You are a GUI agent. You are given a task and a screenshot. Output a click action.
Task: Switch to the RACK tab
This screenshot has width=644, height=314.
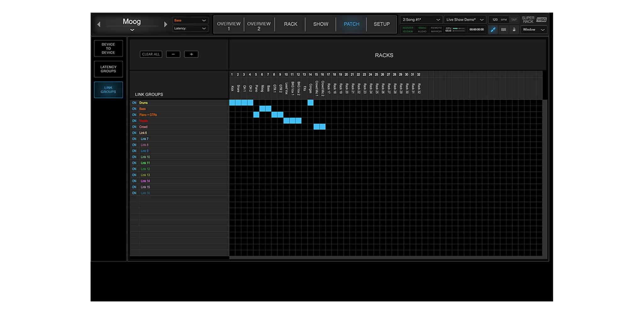point(290,24)
